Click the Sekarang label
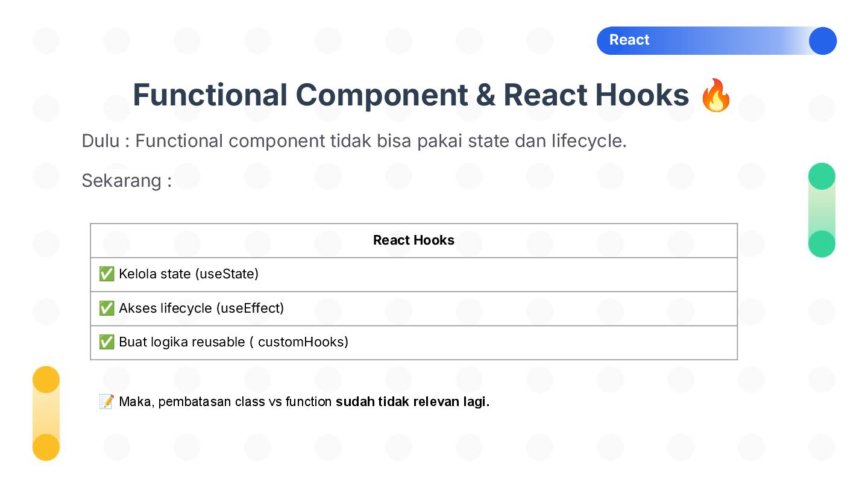868x488 pixels. pos(127,180)
